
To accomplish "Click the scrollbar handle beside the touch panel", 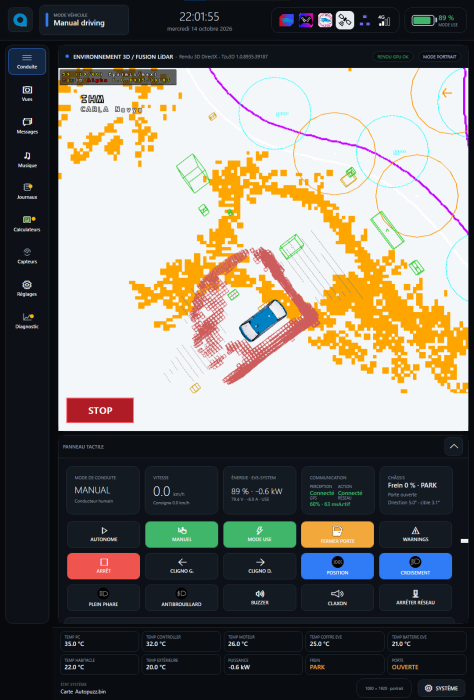I will pos(464,541).
